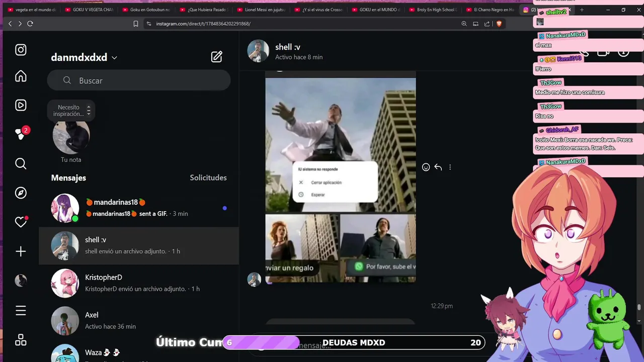This screenshot has height=362, width=644.
Task: Click the Mensajes heading
Action: click(x=68, y=177)
